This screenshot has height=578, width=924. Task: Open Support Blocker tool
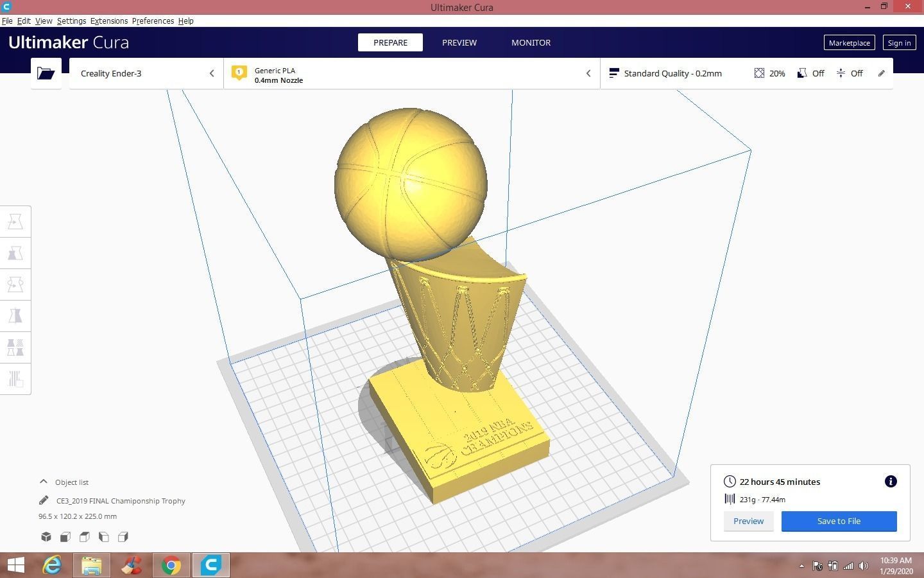(15, 379)
